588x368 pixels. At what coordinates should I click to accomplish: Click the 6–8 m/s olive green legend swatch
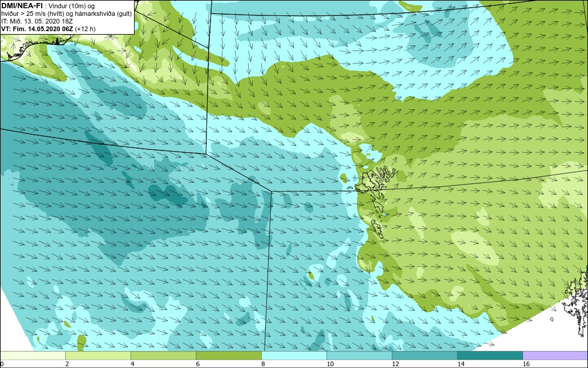228,355
